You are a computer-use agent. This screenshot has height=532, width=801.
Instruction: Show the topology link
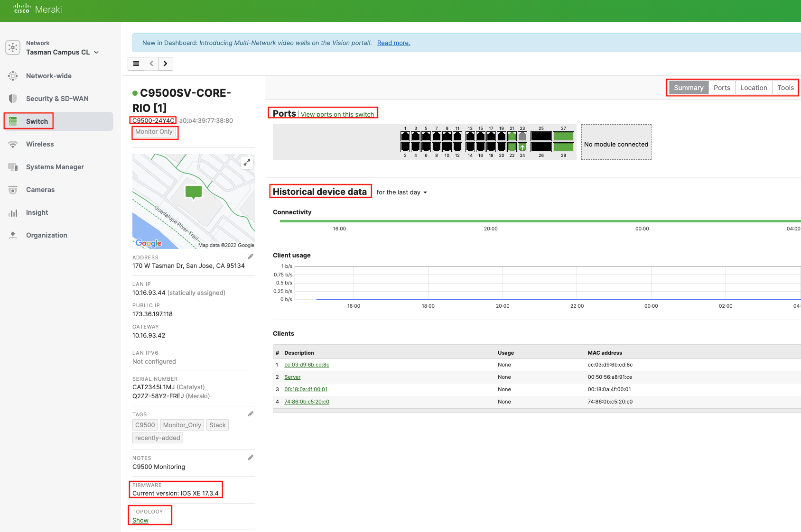[140, 521]
